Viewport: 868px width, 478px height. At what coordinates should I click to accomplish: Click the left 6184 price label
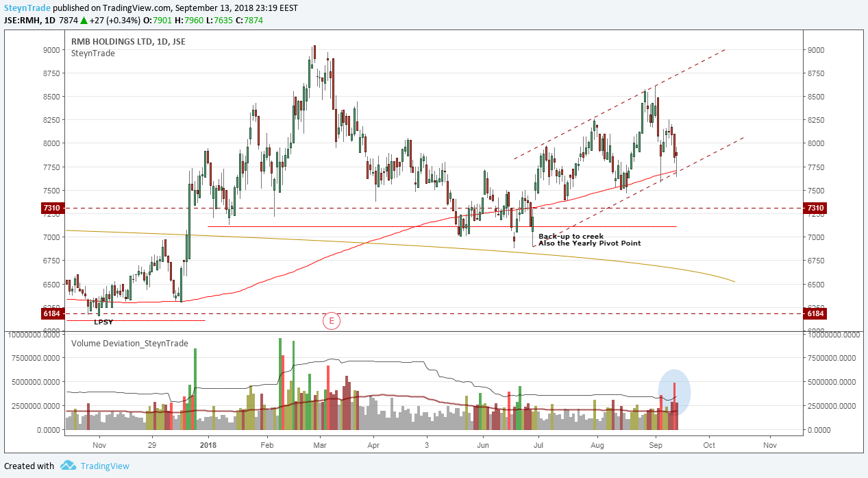click(x=53, y=313)
